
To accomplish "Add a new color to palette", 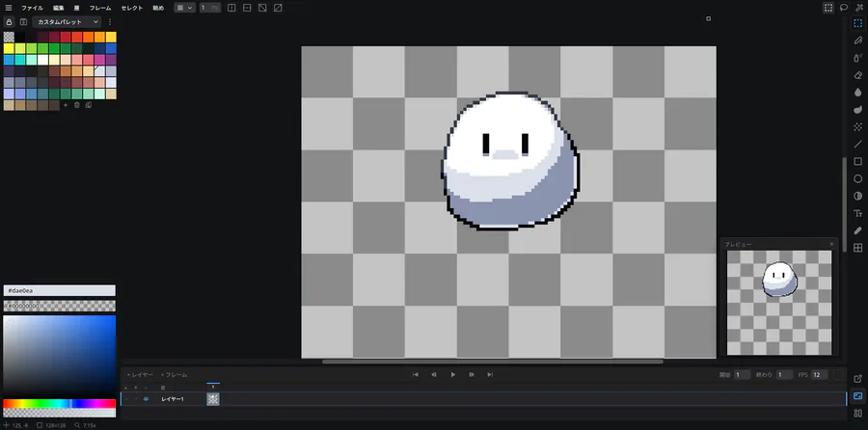I will (66, 104).
